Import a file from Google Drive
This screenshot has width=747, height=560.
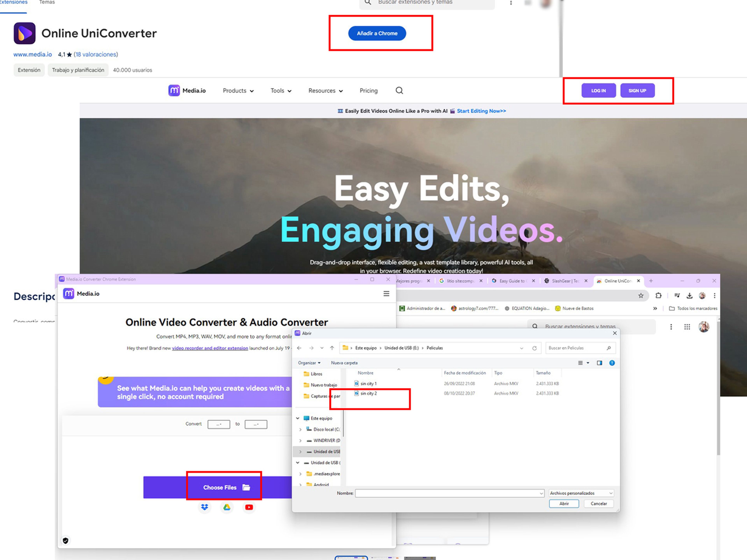[227, 507]
